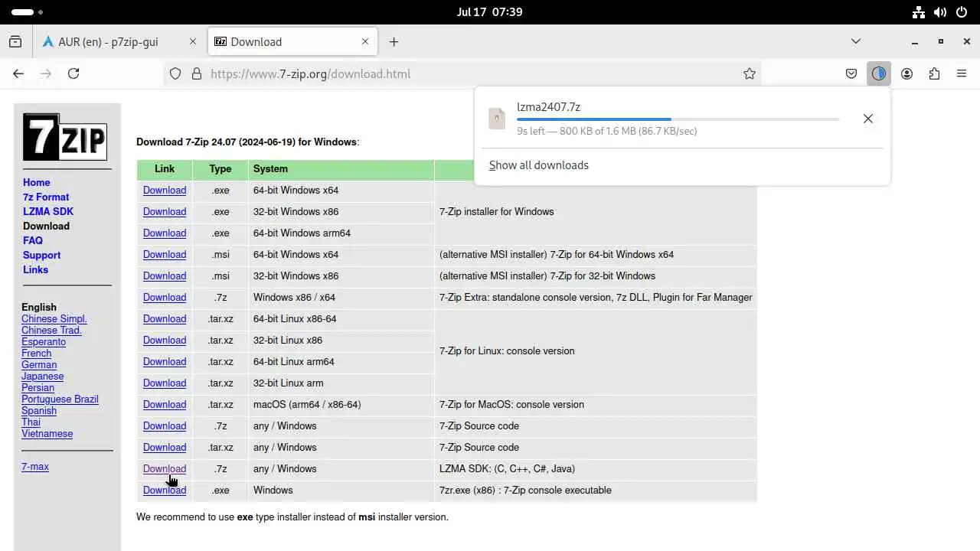Download the 64-bit Linux x86-64 tar.xz
The width and height of the screenshot is (980, 551).
tap(165, 319)
